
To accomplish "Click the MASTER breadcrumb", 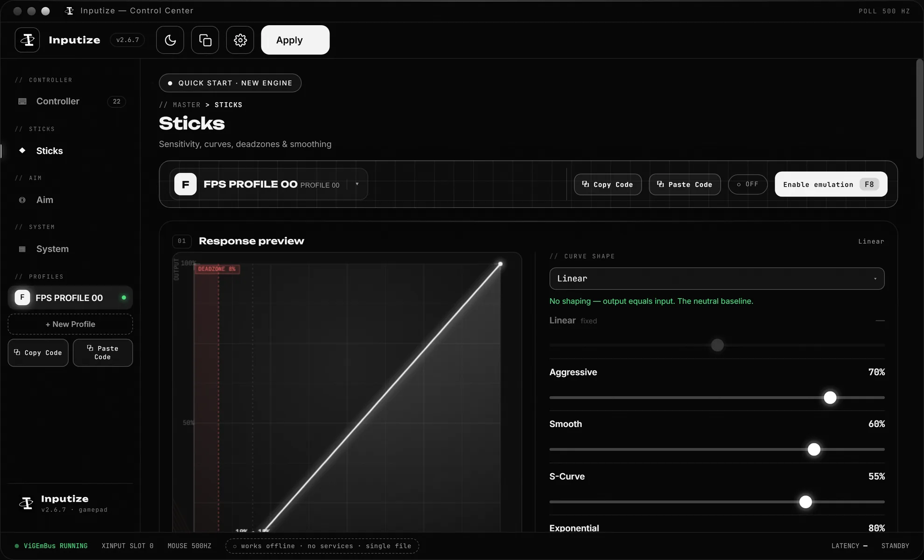I will tap(186, 105).
